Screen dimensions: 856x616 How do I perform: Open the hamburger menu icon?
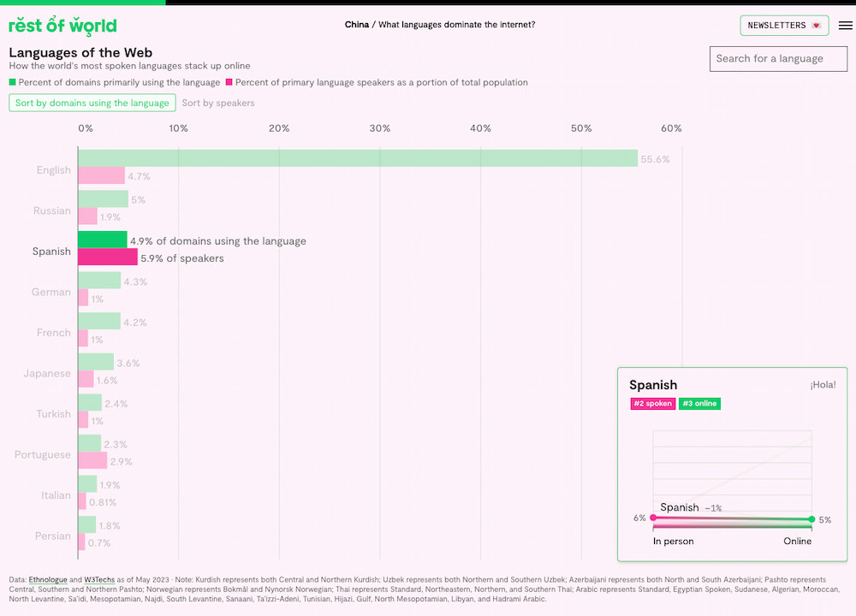tap(845, 26)
